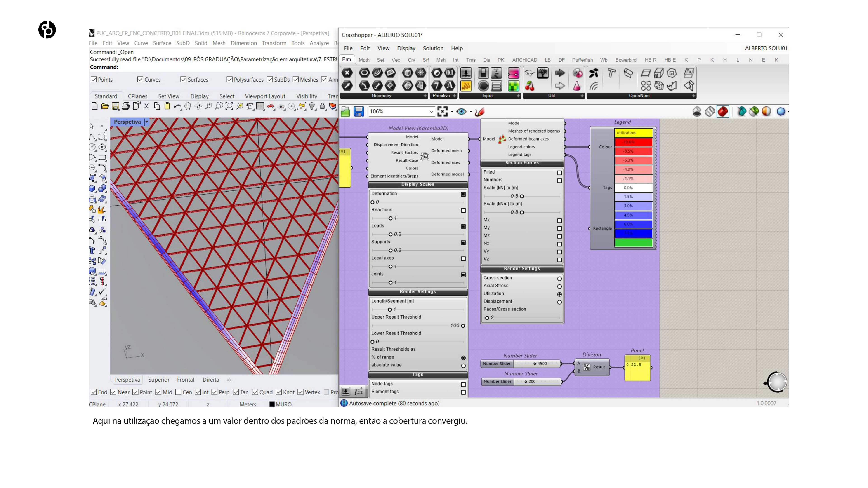This screenshot has width=868, height=488.
Task: Switch to the Superior viewport tab
Action: (159, 380)
